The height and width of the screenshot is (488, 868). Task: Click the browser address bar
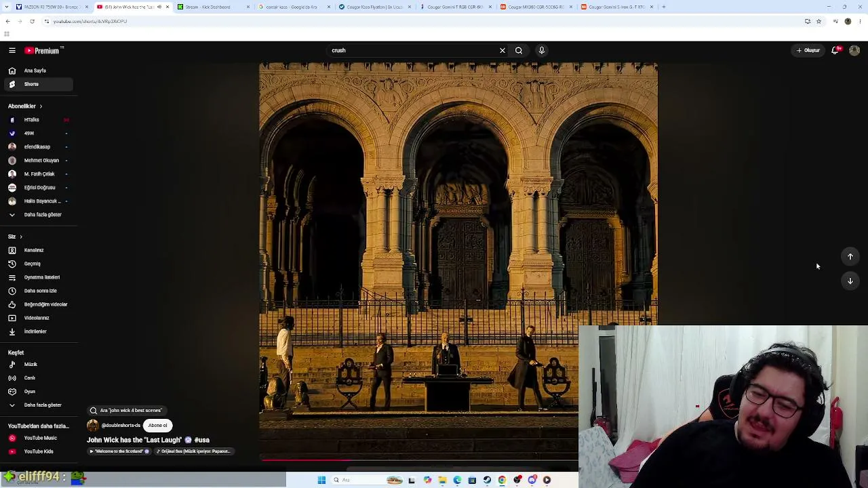click(x=420, y=21)
